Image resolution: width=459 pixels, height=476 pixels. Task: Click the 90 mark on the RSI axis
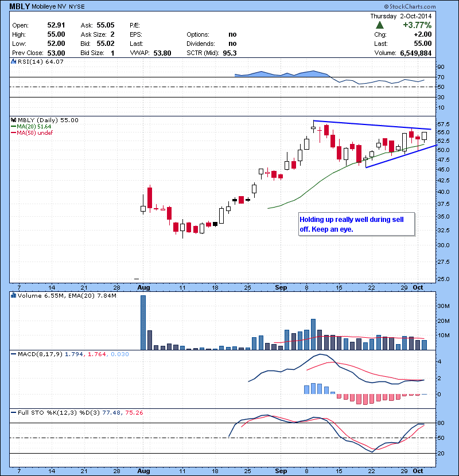coord(441,67)
